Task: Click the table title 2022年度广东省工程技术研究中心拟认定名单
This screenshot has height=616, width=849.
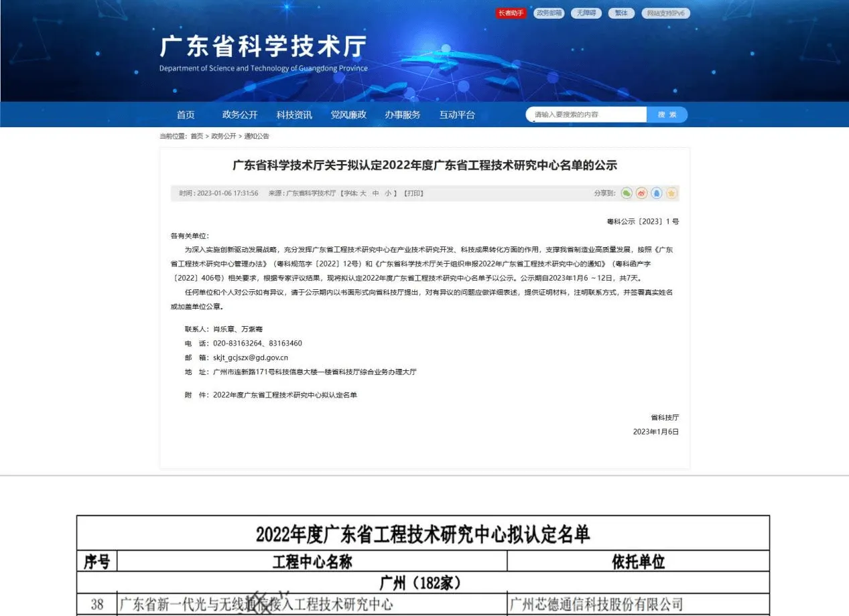Action: 423,534
